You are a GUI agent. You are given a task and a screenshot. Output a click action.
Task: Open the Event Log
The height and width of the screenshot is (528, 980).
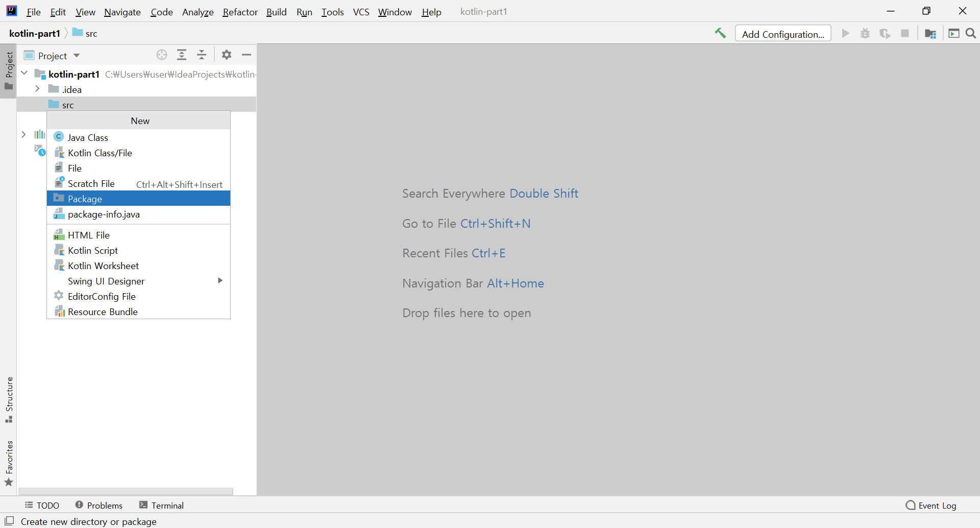pyautogui.click(x=931, y=505)
